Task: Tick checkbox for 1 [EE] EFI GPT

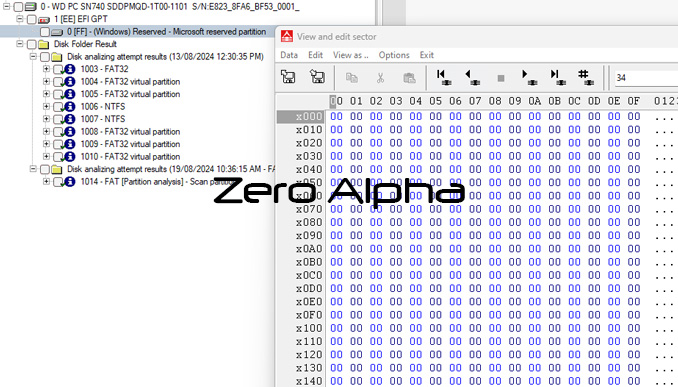Action: pos(31,19)
